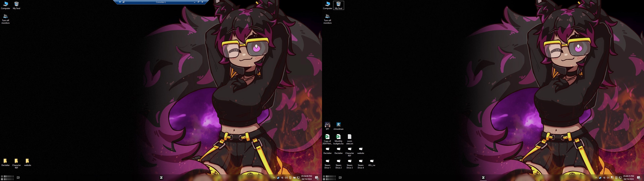Image resolution: width=644 pixels, height=181 pixels.
Task: Check the signal strength icon on the Consolas-L bar
Action: 123,2
